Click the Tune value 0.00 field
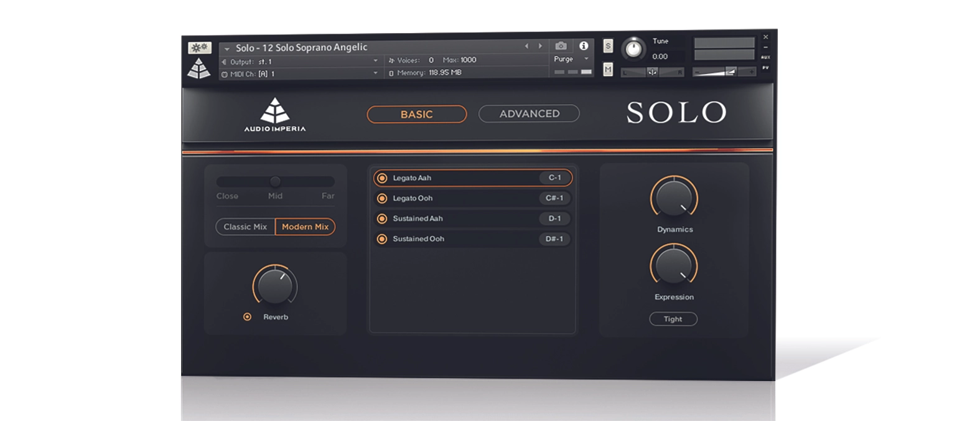 point(660,57)
